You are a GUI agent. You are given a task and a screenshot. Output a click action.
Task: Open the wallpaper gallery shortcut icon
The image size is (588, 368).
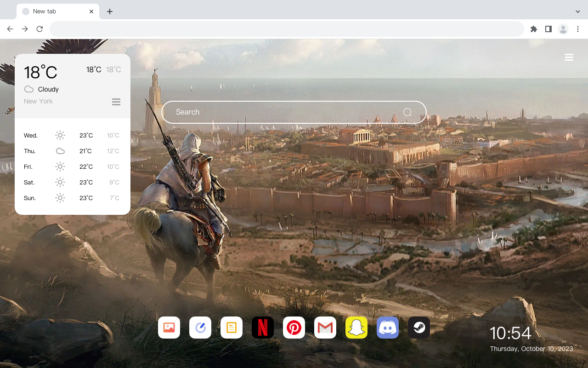point(169,328)
